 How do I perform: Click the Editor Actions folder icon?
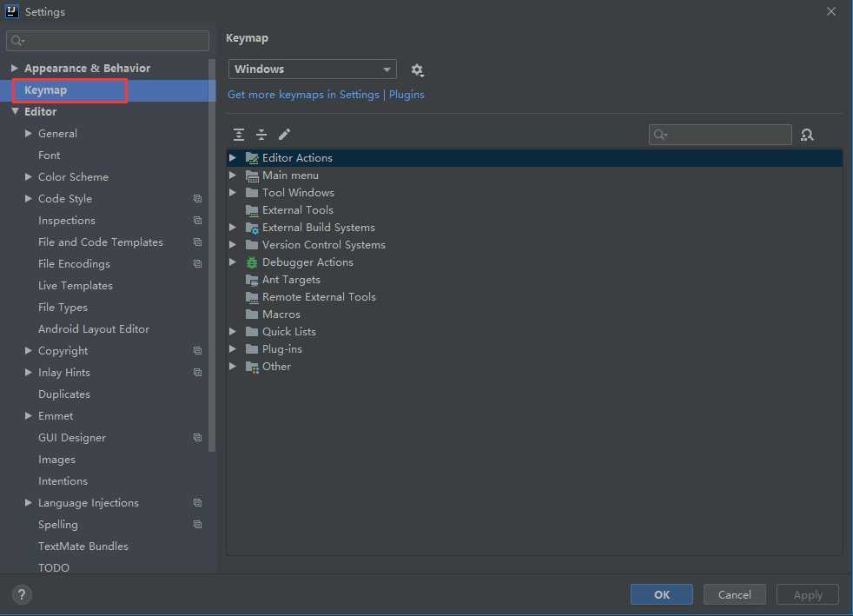pyautogui.click(x=252, y=158)
